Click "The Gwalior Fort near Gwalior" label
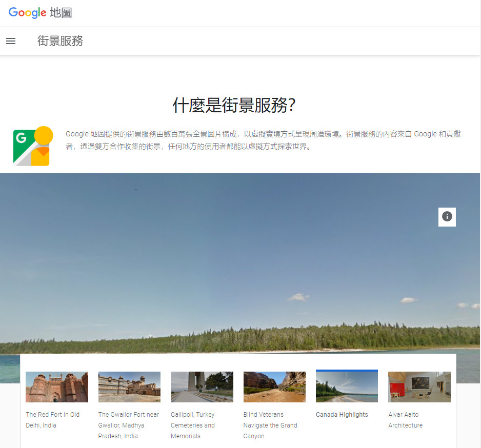The width and height of the screenshot is (481, 448). pos(129,425)
